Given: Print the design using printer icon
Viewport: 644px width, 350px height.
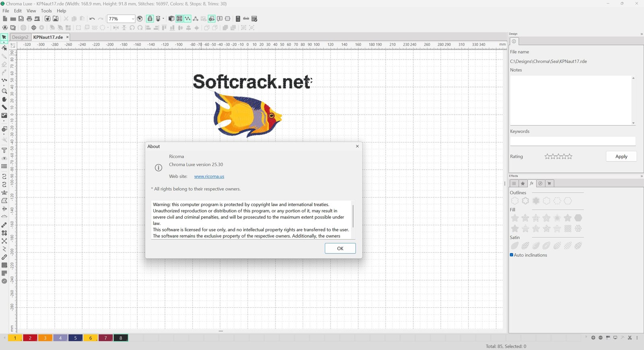Looking at the screenshot, I should coord(29,19).
